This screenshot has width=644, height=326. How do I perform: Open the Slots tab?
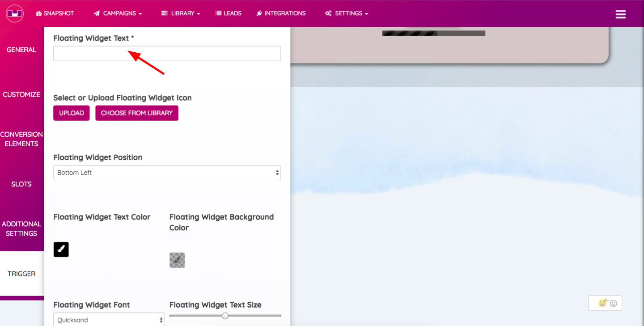[21, 184]
